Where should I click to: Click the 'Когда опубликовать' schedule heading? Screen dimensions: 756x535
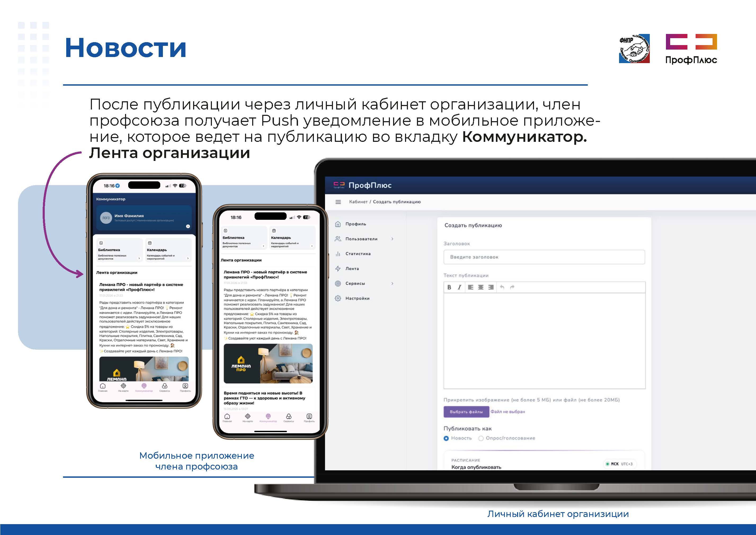(476, 467)
